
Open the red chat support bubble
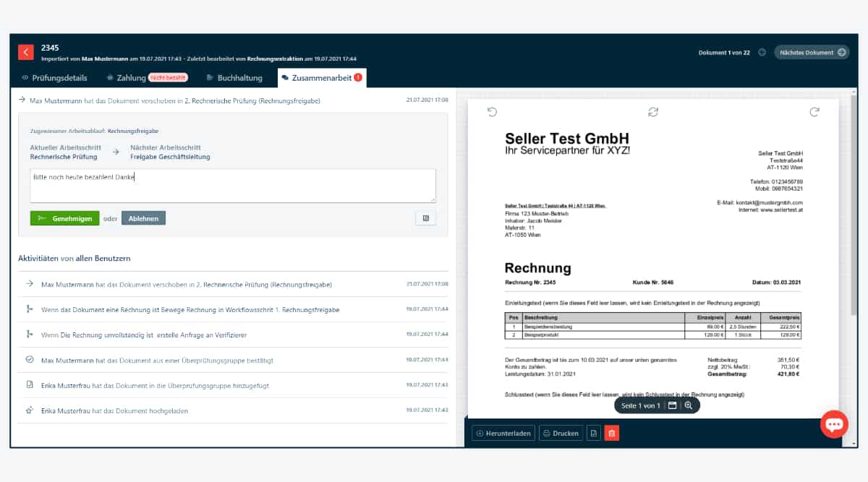click(x=834, y=424)
